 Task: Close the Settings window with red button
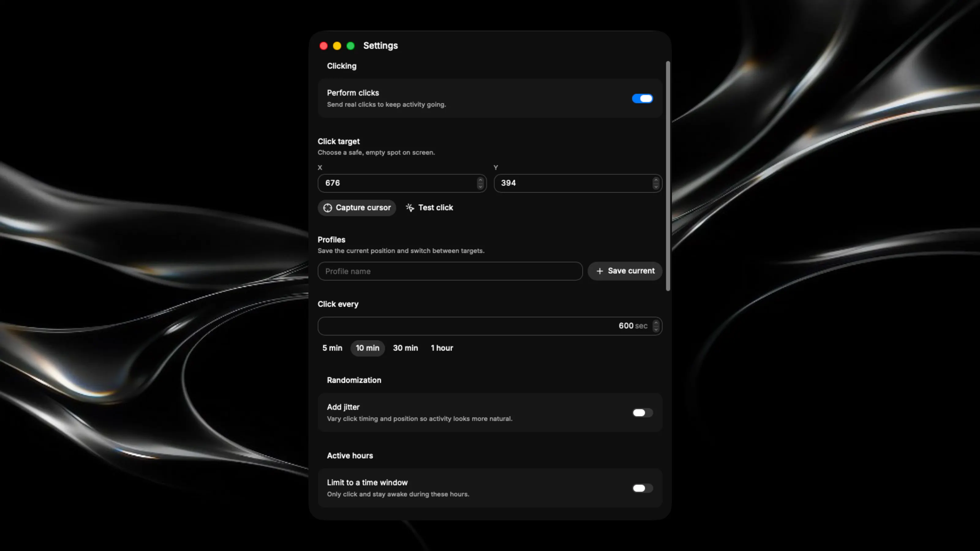coord(323,46)
